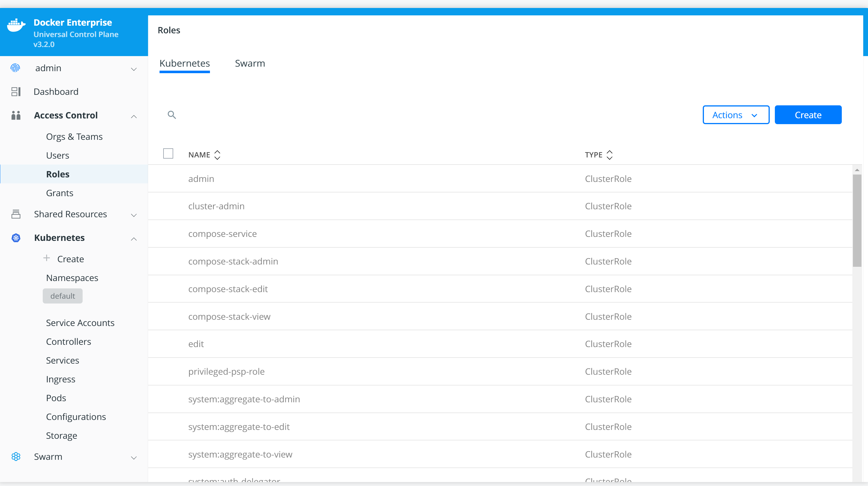
Task: Click the Create button for a new role
Action: point(808,114)
